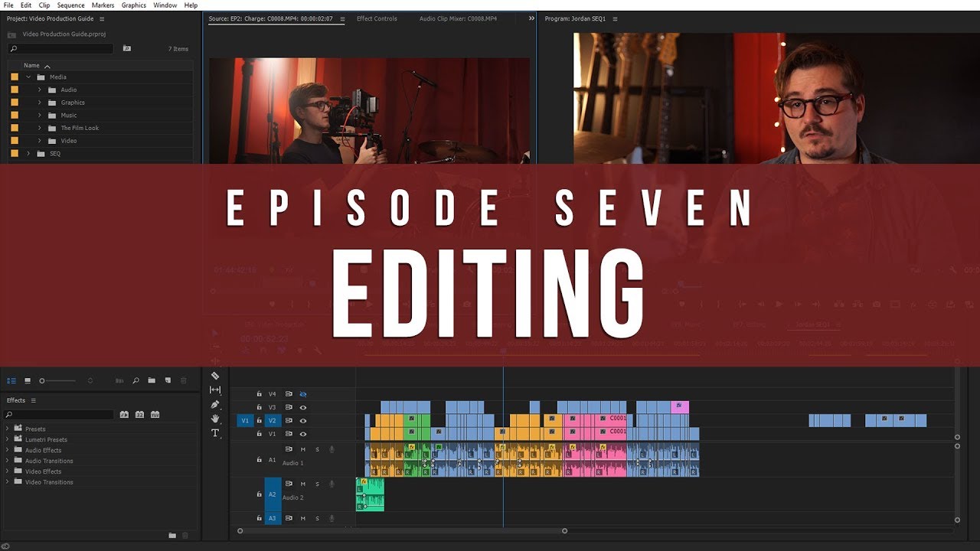Select the Hand tool
980x551 pixels.
click(x=215, y=419)
